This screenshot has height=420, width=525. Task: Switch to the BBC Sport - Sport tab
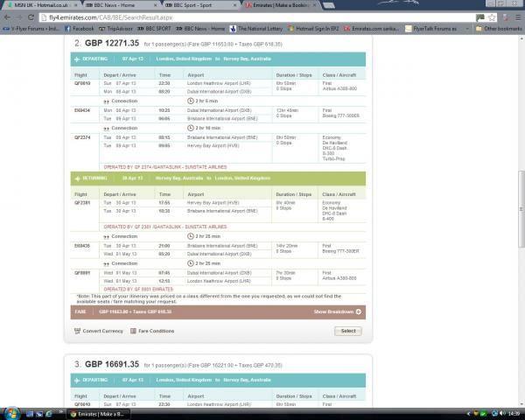coord(199,5)
